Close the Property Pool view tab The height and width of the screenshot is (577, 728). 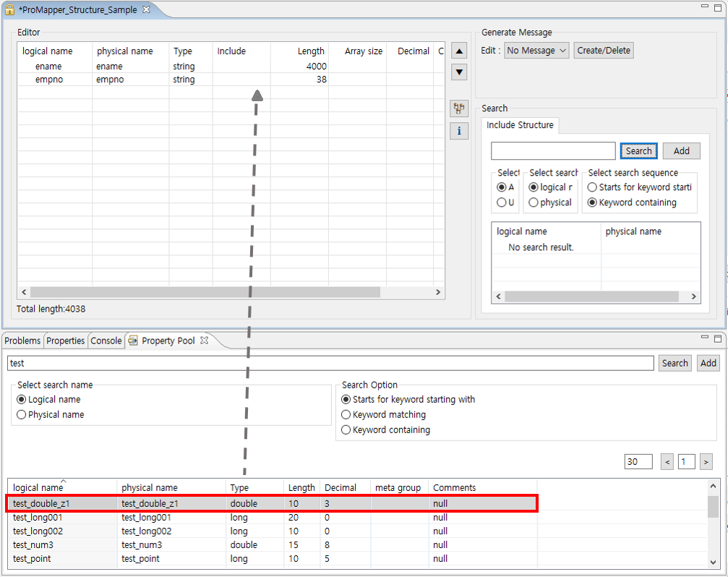pos(204,341)
